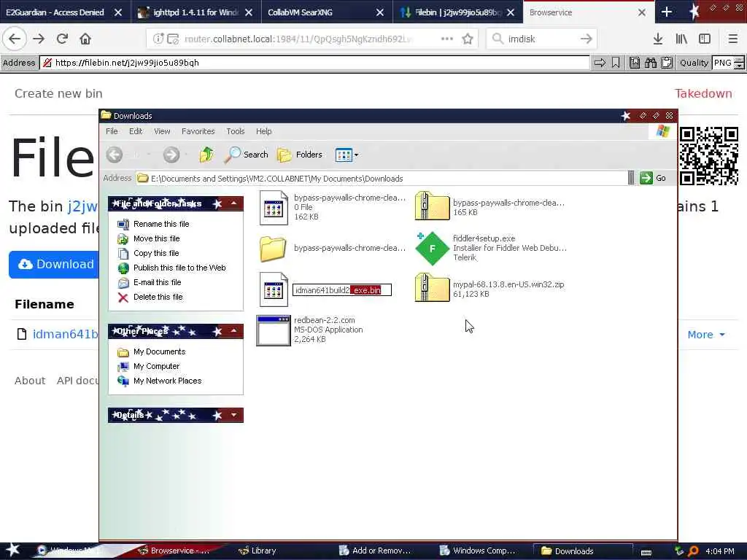Reload the page with Firefox's refresh icon
This screenshot has width=747, height=560.
(x=62, y=39)
